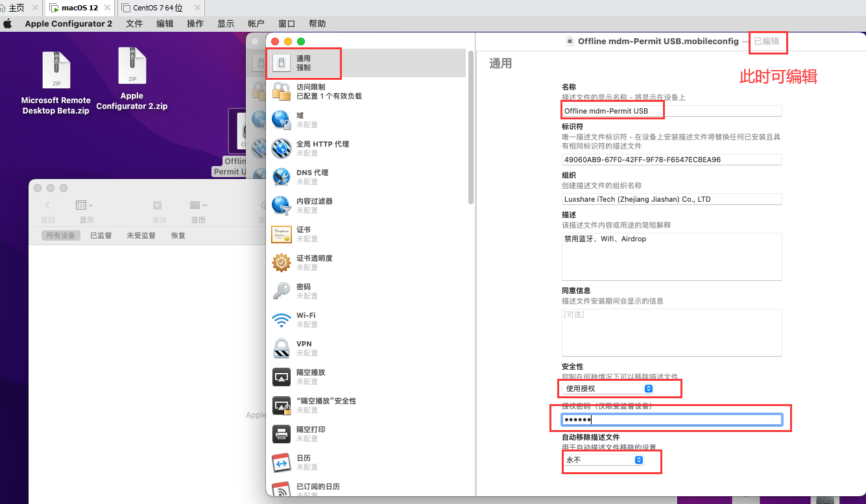
Task: Close the macOS 12 VM tab
Action: tap(107, 8)
